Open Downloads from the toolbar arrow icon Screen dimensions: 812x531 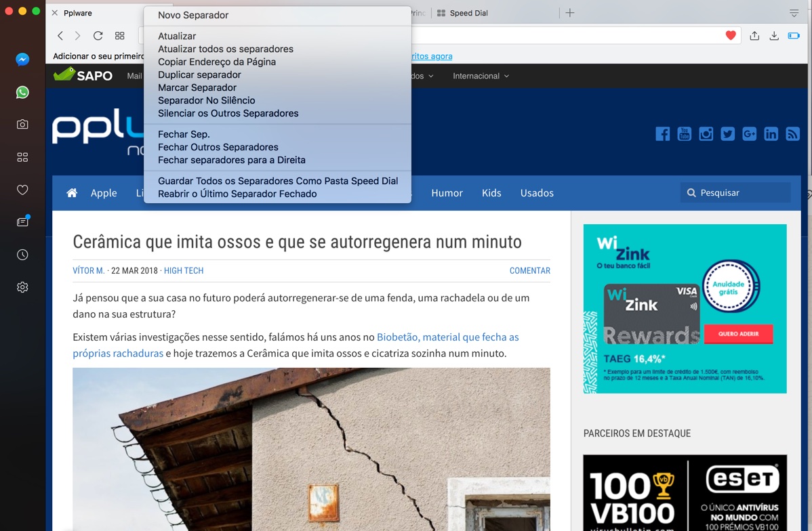773,35
